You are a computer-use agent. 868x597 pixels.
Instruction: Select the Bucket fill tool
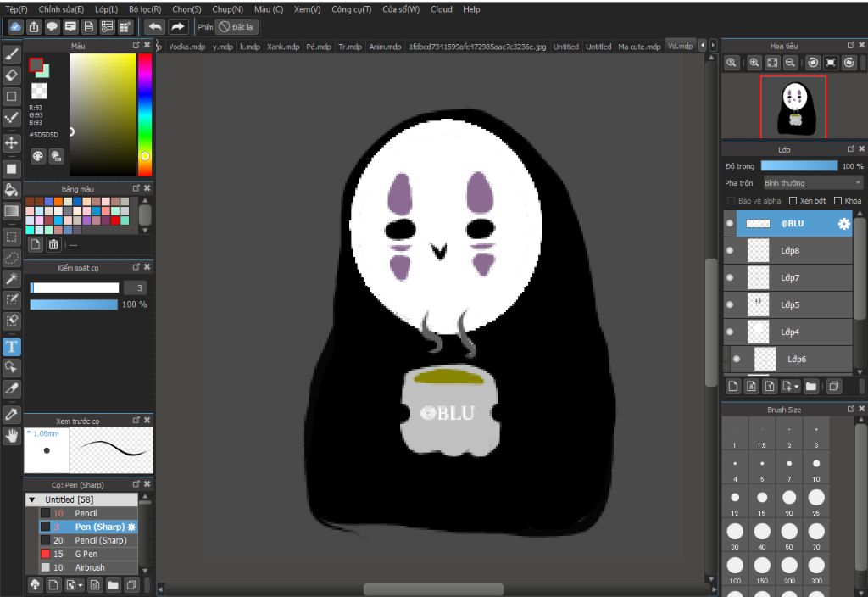point(12,190)
